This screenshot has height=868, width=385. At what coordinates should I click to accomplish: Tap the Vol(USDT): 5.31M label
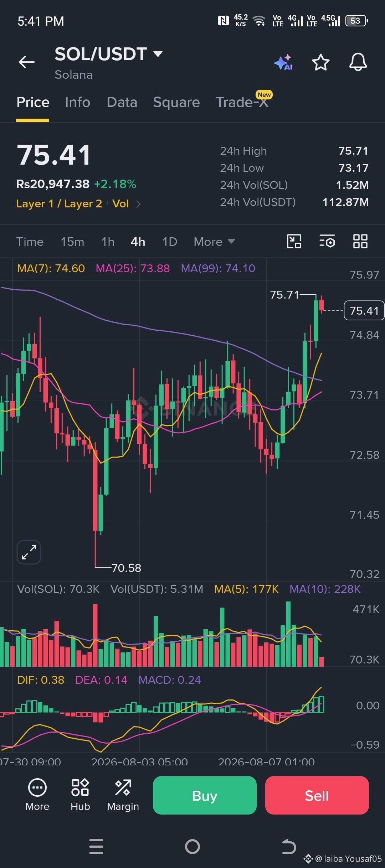157,589
